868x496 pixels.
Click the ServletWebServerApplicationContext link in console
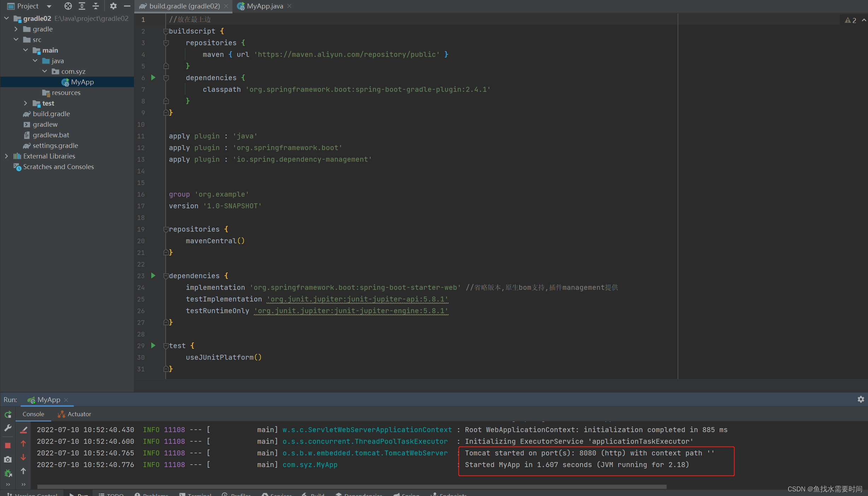coord(367,430)
